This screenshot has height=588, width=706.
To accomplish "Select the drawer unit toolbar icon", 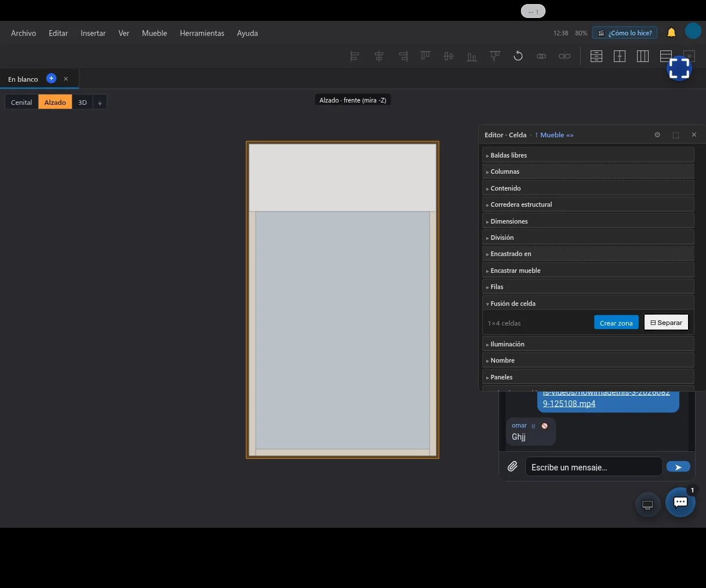I will (596, 56).
